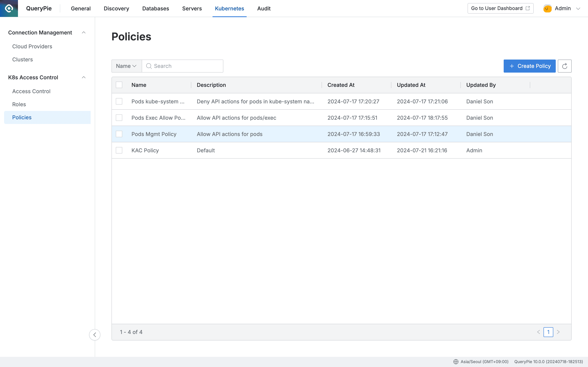Check the select-all checkbox in the table header
The image size is (588, 367).
(119, 85)
